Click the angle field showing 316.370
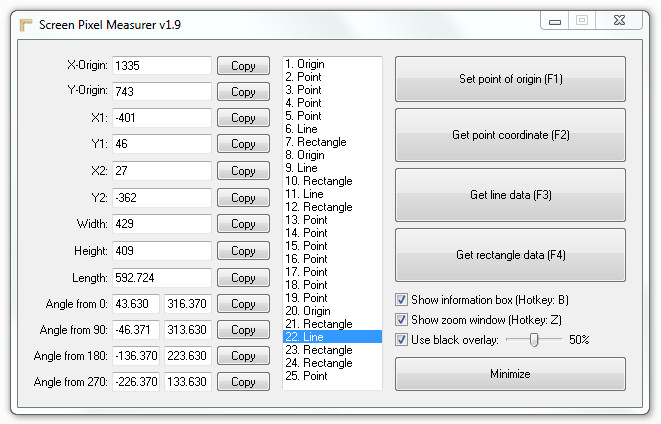The height and width of the screenshot is (424, 661). [x=188, y=304]
